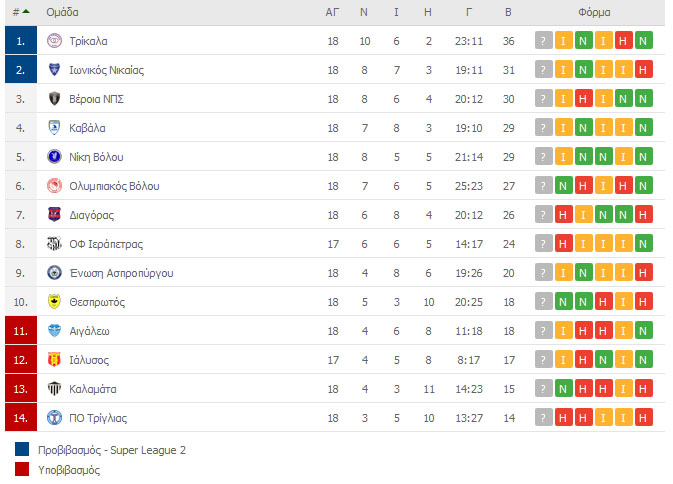Viewport: 673px width, 484px height.
Task: Open the ΟΦ Ιεράπετρας team page
Action: point(106,244)
